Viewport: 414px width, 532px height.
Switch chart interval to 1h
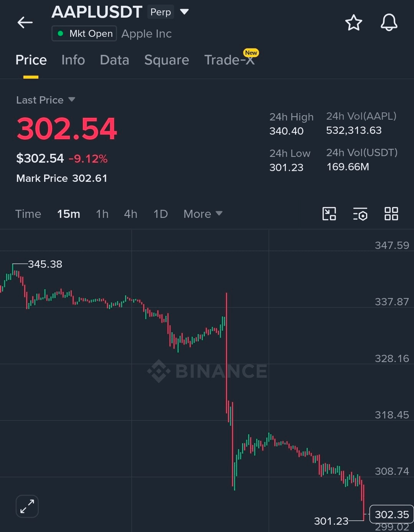tap(102, 214)
